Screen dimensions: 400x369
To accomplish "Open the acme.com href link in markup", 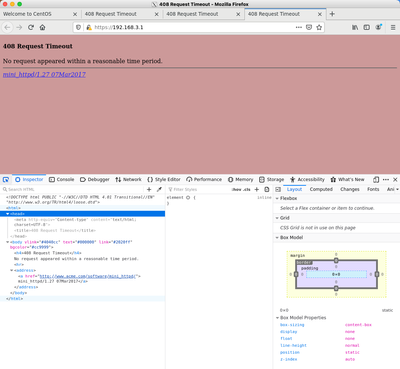I will pyautogui.click(x=87, y=276).
